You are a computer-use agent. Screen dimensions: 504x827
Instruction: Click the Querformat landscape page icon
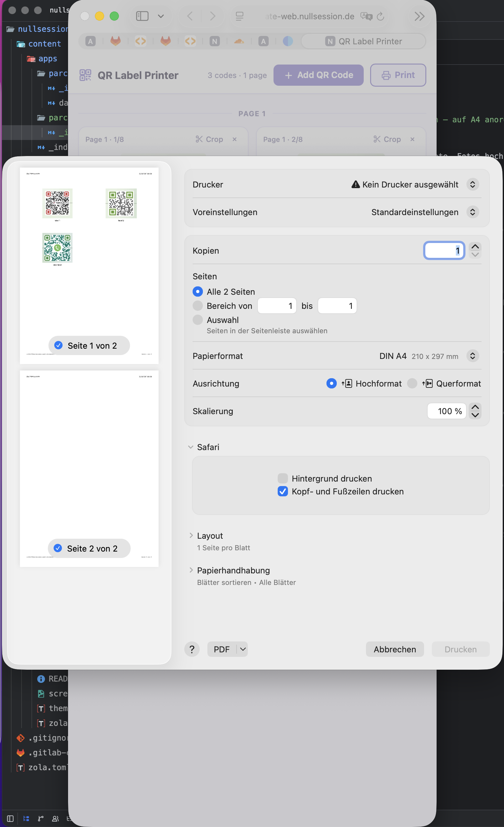[x=428, y=383]
